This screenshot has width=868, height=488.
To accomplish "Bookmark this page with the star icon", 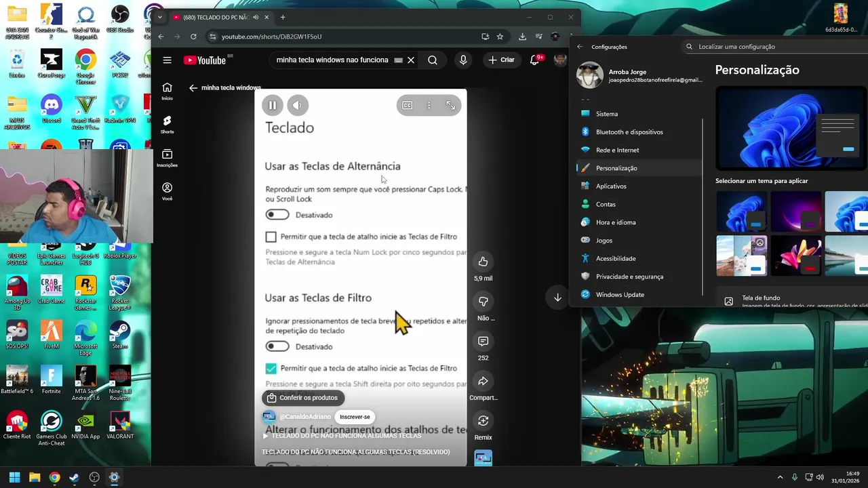I will (x=500, y=37).
